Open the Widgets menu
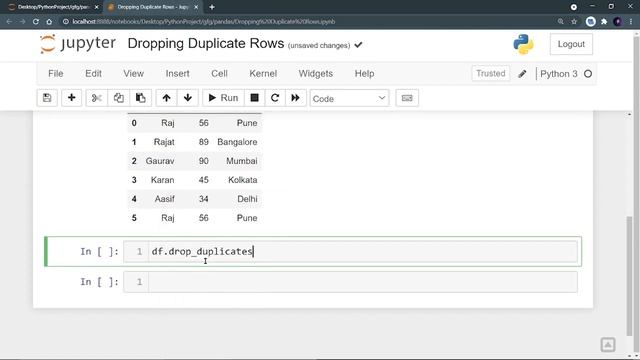 (x=316, y=73)
